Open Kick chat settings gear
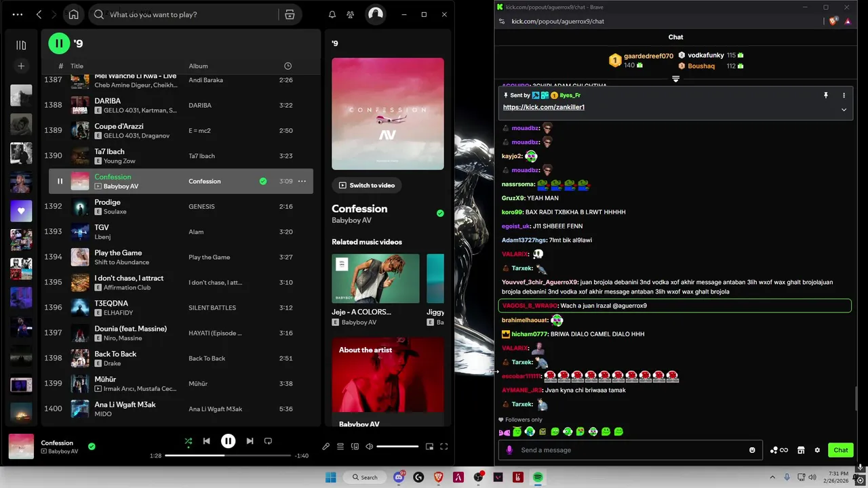This screenshot has width=868, height=488. [x=817, y=450]
